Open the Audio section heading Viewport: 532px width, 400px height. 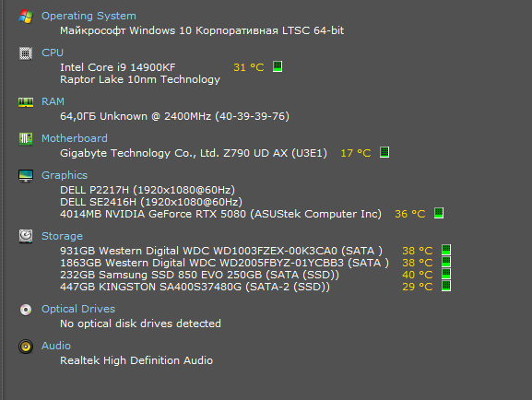tap(56, 346)
